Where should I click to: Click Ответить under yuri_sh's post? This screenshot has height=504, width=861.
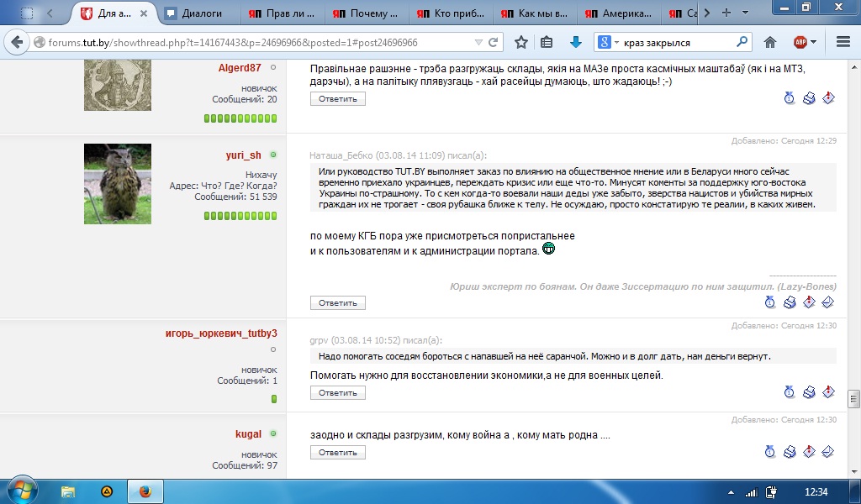tap(338, 302)
